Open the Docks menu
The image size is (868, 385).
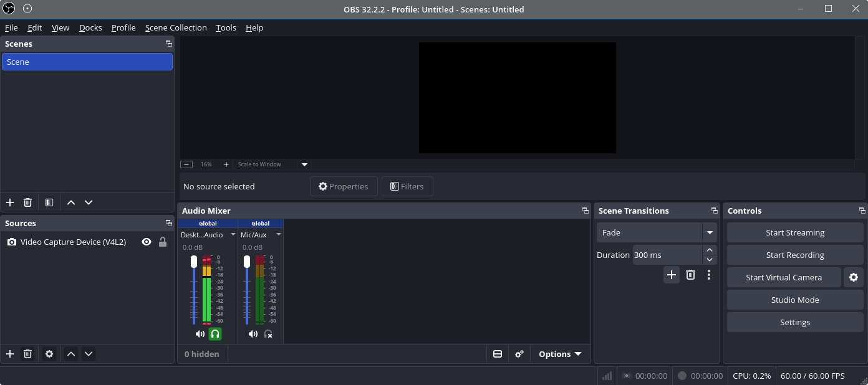90,27
